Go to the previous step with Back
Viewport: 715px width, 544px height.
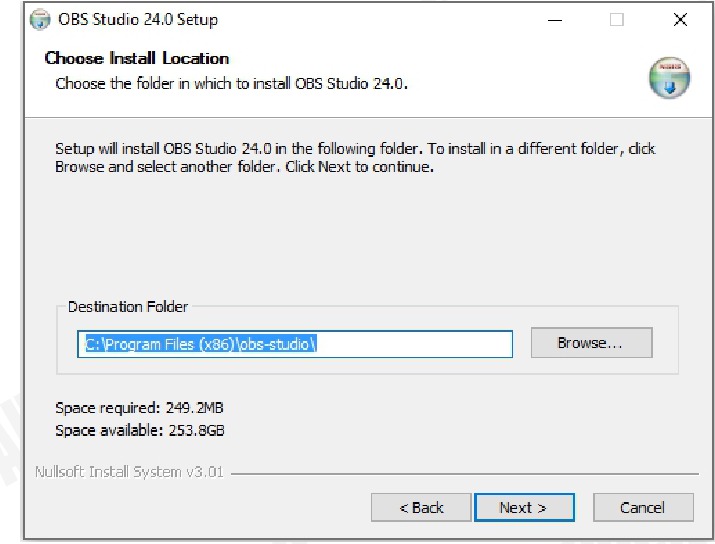pyautogui.click(x=421, y=507)
